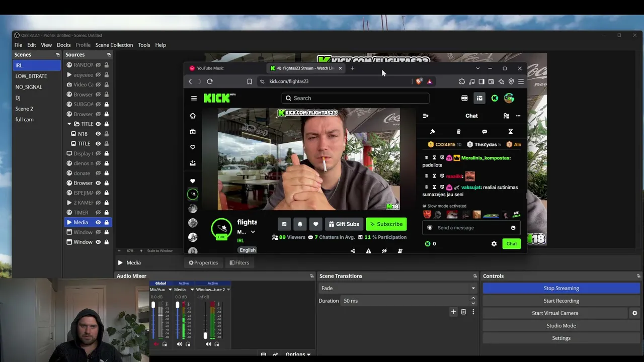Open Kick chat settings gear
Screen dimensions: 644x362
pos(494,244)
